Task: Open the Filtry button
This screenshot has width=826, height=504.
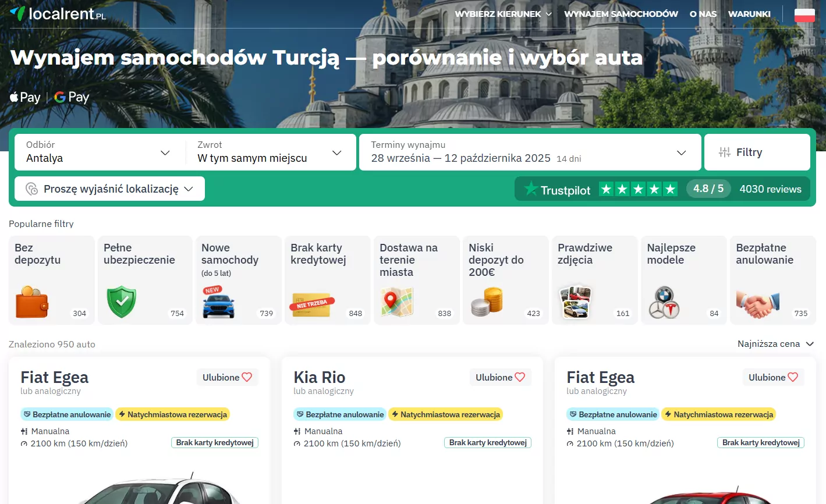Action: tap(757, 152)
